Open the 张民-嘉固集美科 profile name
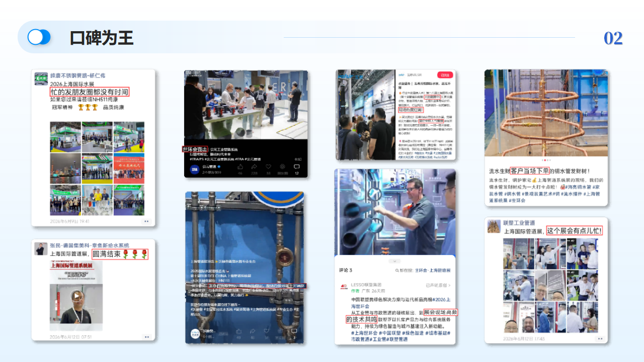 point(90,245)
